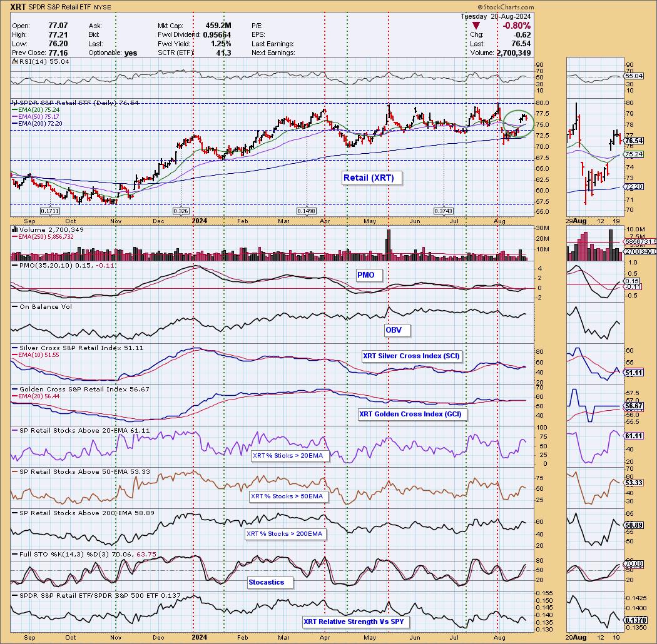Click the Fwd Dividend value 0.95664

[217, 35]
